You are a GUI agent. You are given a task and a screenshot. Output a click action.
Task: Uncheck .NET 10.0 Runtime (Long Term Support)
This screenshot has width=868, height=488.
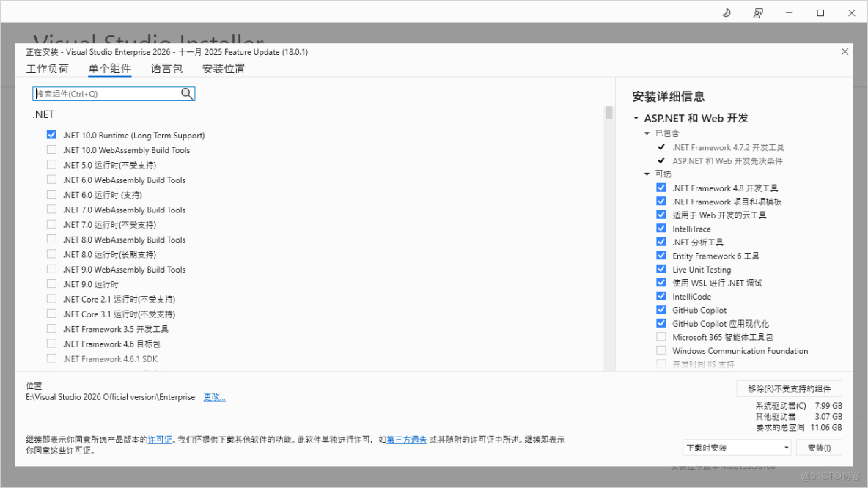[x=51, y=135]
